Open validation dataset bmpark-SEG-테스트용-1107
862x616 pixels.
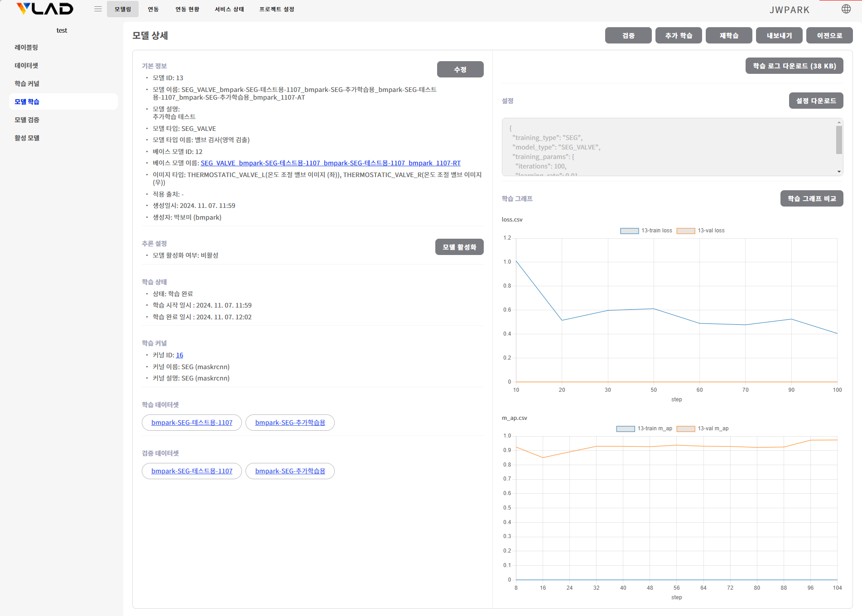[192, 471]
